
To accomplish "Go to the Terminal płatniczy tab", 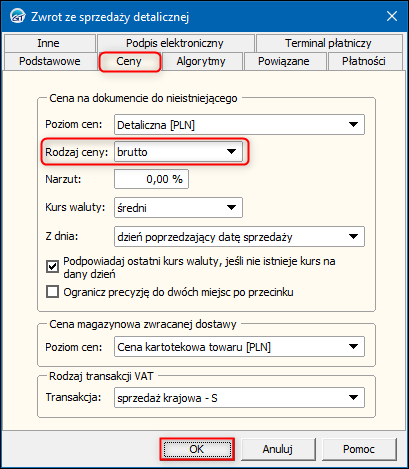I will 328,43.
